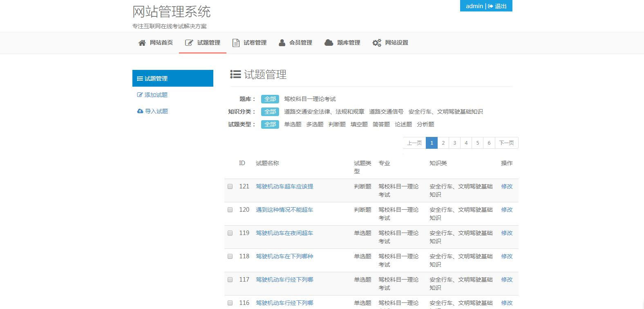Click the home icon beside 网站首页

coord(142,43)
